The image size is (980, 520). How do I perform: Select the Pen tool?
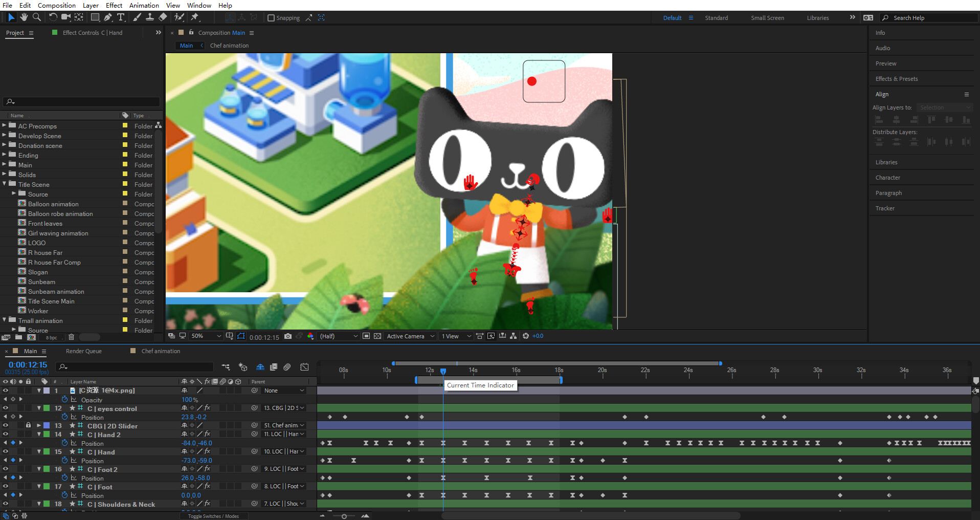pyautogui.click(x=108, y=17)
